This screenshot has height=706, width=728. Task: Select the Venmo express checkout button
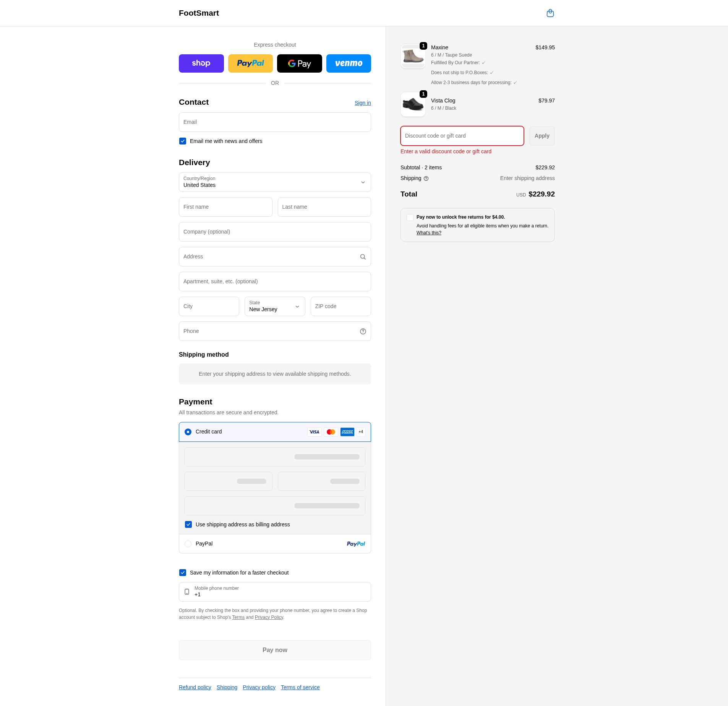348,63
